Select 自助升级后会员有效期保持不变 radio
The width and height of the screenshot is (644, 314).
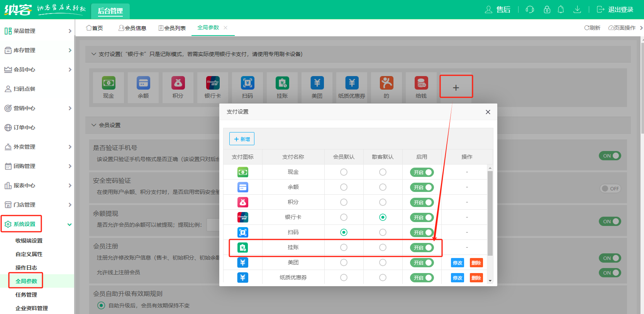click(101, 306)
